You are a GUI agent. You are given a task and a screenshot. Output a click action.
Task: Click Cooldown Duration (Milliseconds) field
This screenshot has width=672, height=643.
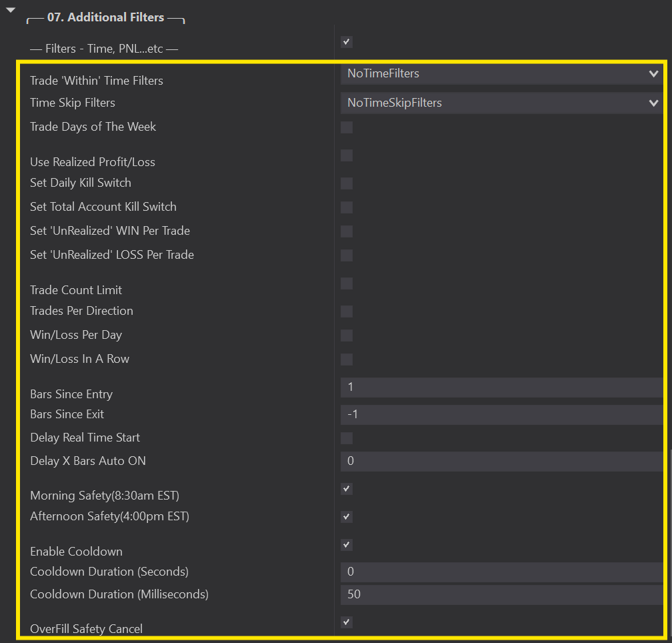[501, 594]
